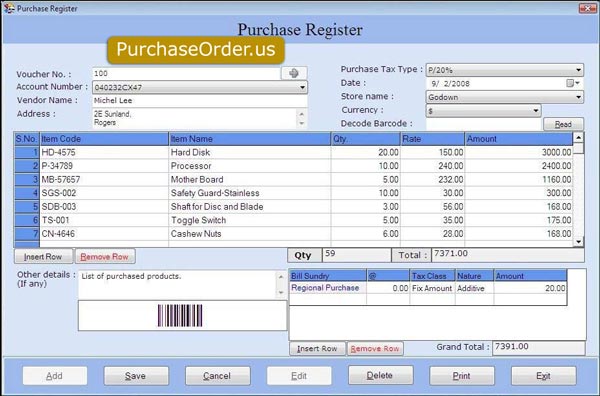Expand the Currency dropdown
Viewport: 600px width, 396px height.
[x=536, y=111]
